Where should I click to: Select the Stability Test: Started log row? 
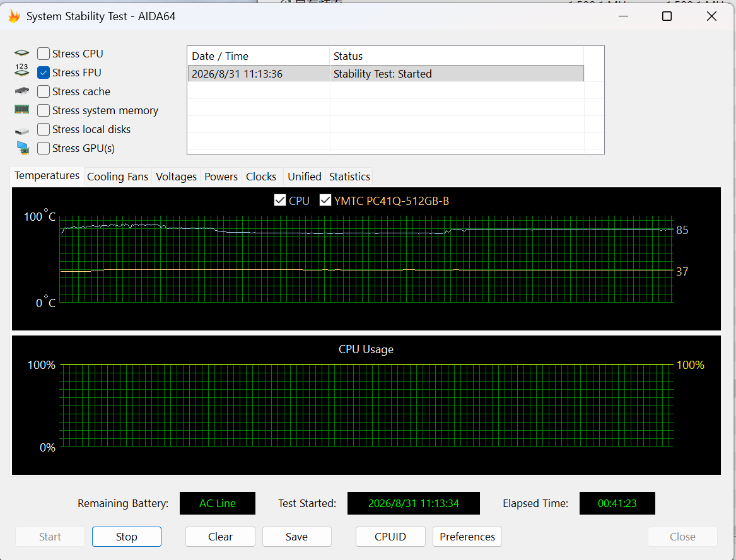tap(386, 74)
